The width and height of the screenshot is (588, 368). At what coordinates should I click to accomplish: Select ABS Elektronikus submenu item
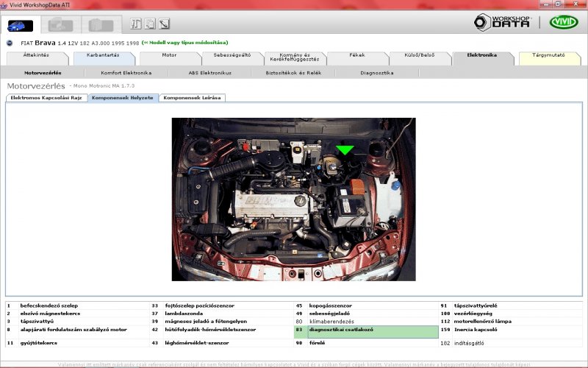click(x=210, y=73)
